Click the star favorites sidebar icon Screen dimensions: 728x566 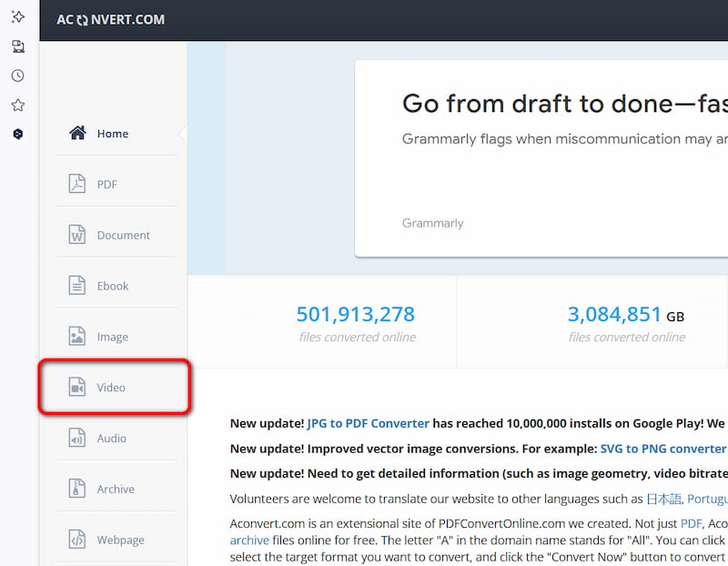pyautogui.click(x=17, y=105)
